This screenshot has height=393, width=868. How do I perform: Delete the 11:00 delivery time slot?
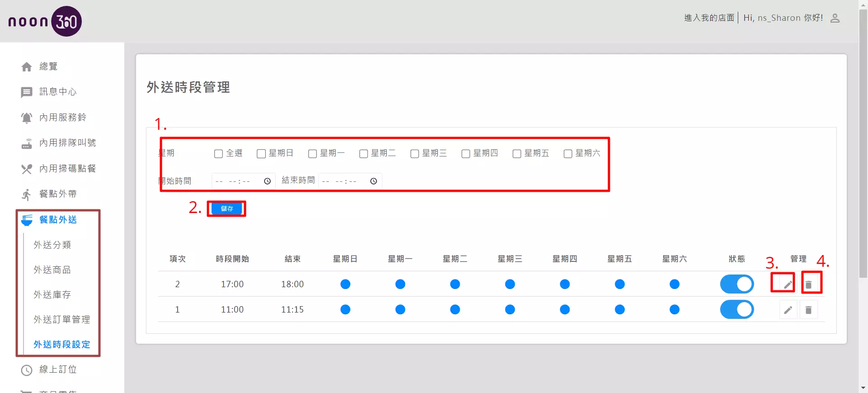coord(808,310)
